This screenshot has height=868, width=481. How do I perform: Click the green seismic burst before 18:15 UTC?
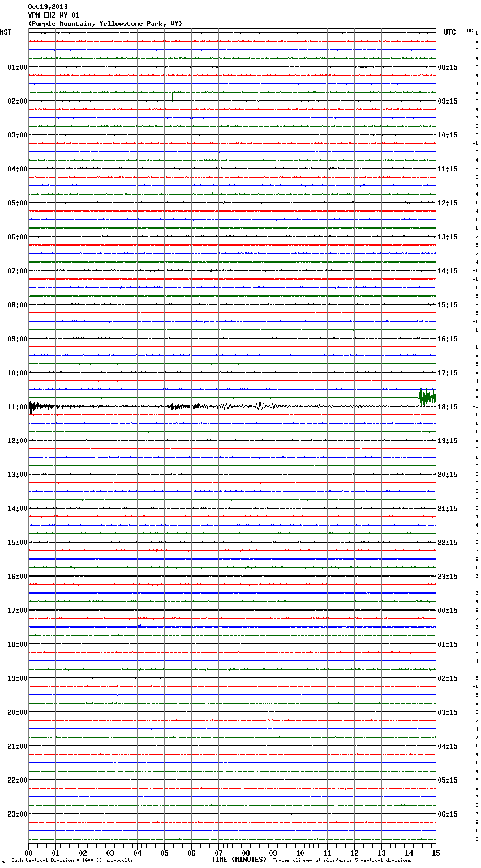[x=427, y=397]
